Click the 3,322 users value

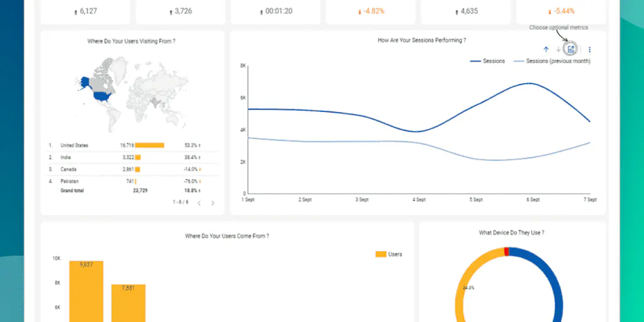tap(128, 157)
